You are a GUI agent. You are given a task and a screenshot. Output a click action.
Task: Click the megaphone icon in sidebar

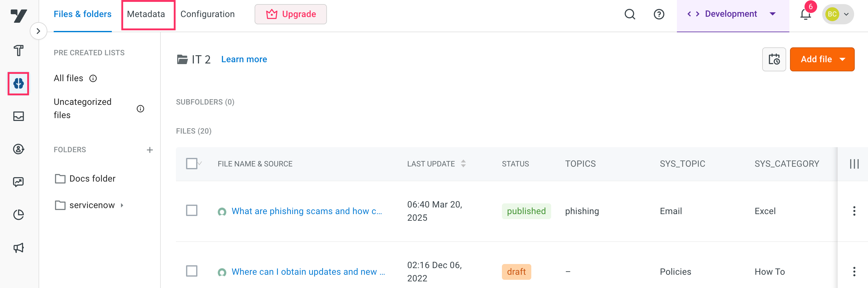point(19,248)
